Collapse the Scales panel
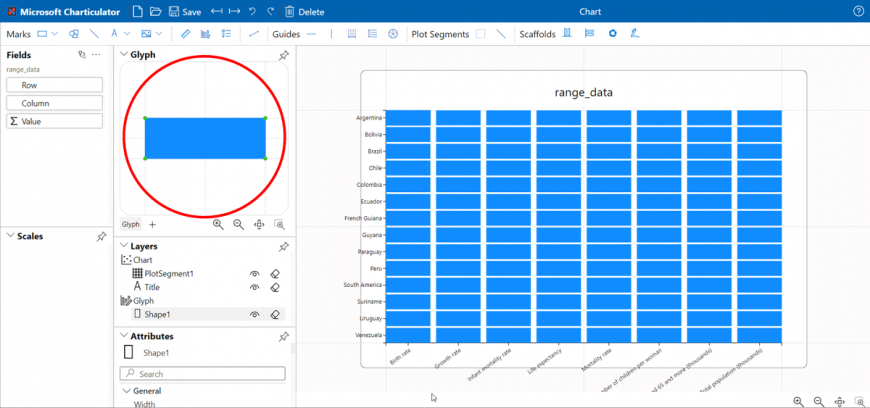The height and width of the screenshot is (408, 870). 10,236
